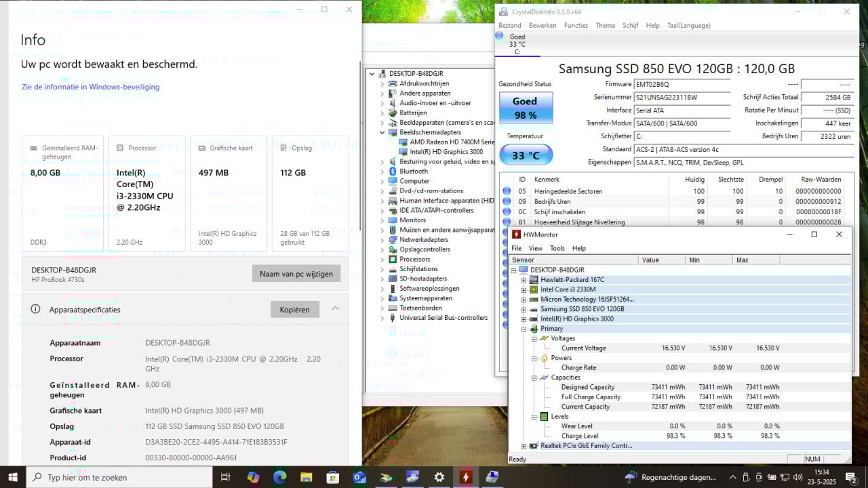Open the Bestand menu in CrystalDiskInfo
The height and width of the screenshot is (488, 868).
(x=510, y=26)
